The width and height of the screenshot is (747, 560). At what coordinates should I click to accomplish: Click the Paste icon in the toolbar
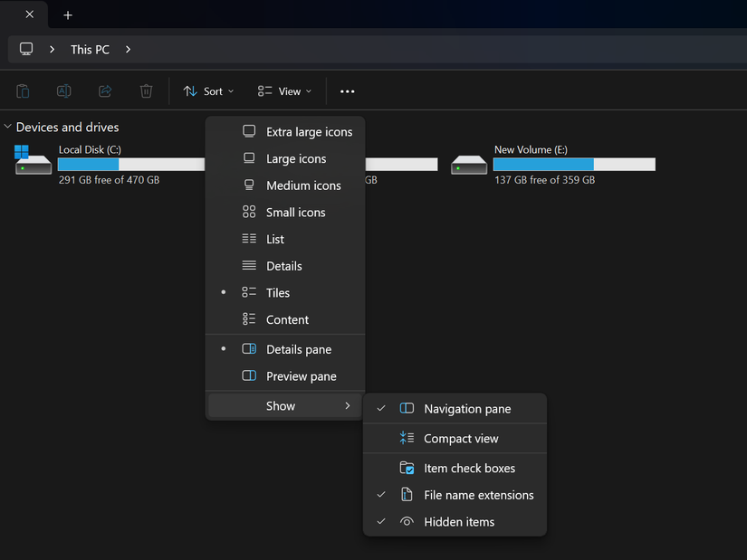(22, 90)
